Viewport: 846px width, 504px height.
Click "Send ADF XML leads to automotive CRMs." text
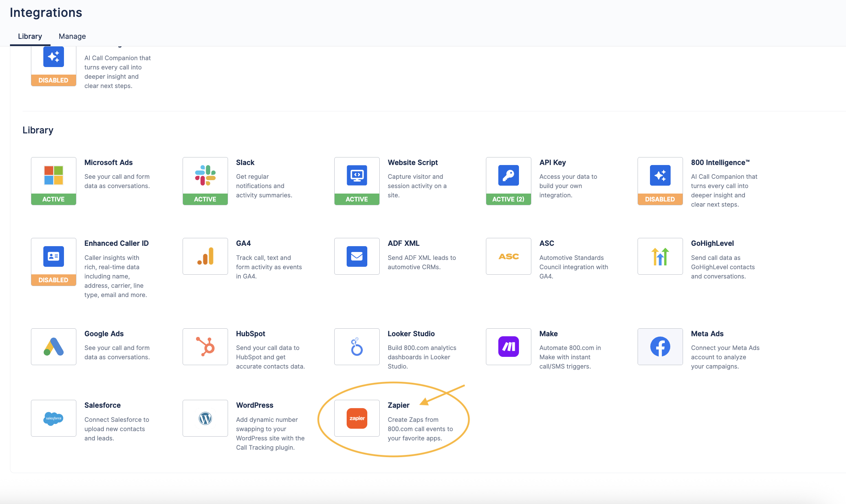[422, 262]
